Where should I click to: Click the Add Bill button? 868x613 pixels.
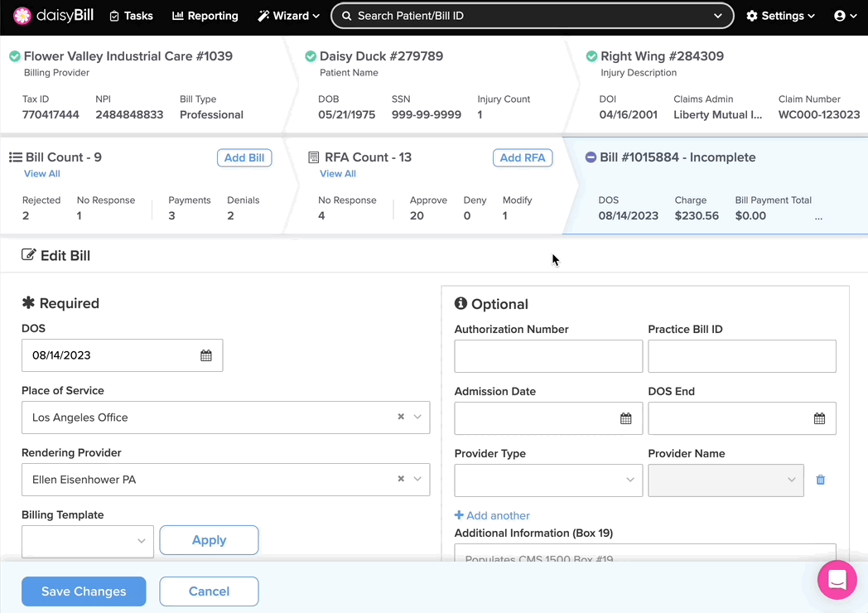click(244, 158)
